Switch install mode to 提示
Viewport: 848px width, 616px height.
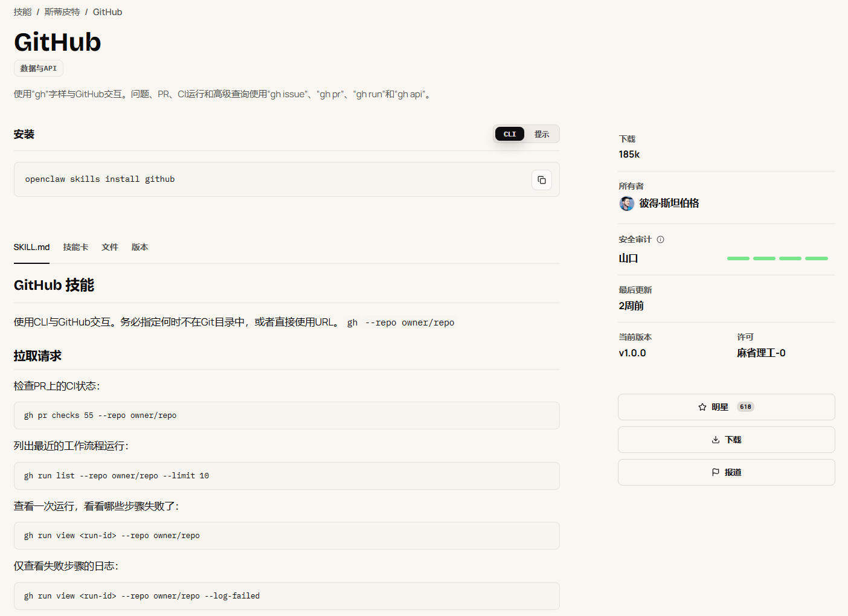(x=542, y=134)
